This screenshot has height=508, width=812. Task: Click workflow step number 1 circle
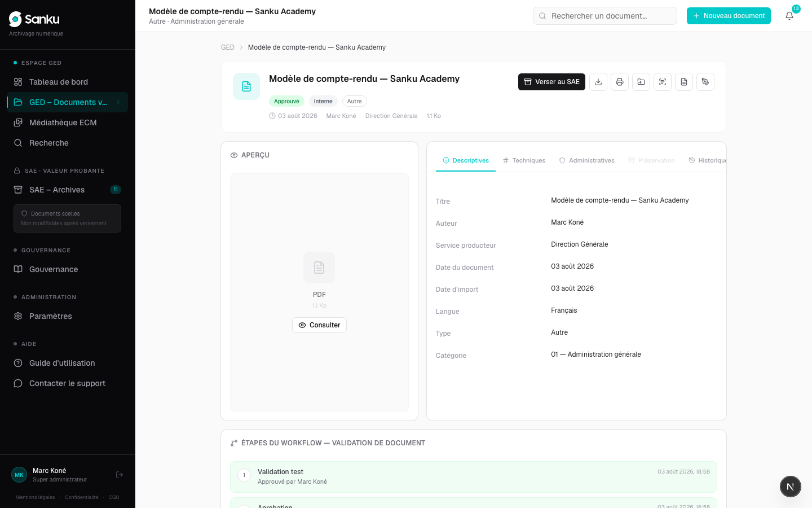pyautogui.click(x=244, y=475)
